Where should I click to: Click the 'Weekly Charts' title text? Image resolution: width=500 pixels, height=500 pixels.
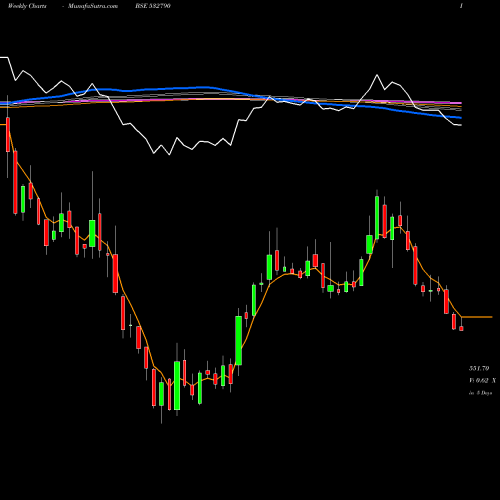pyautogui.click(x=27, y=6)
